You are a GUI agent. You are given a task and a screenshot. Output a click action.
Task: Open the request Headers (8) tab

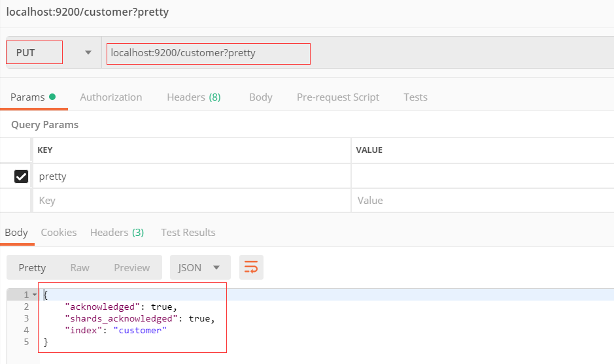[194, 97]
